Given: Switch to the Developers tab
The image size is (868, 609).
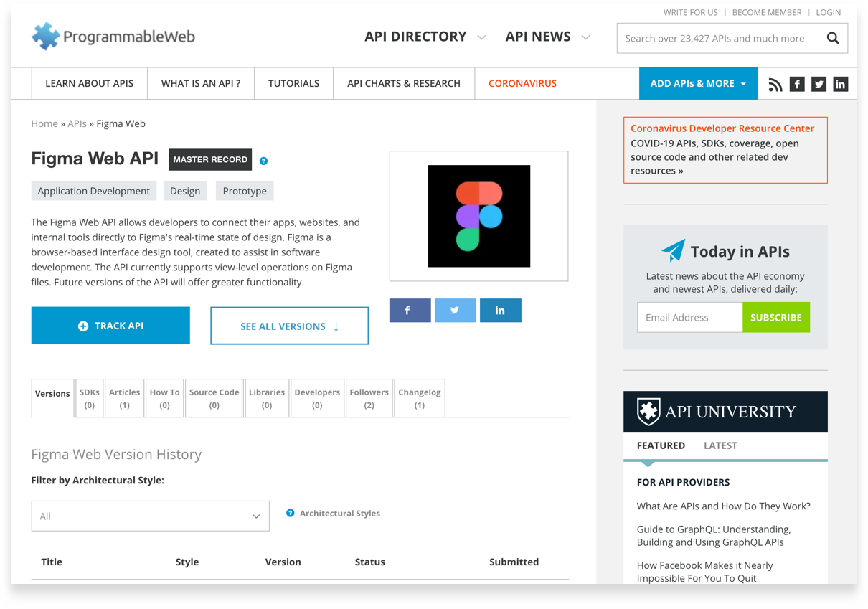Looking at the screenshot, I should pos(317,398).
